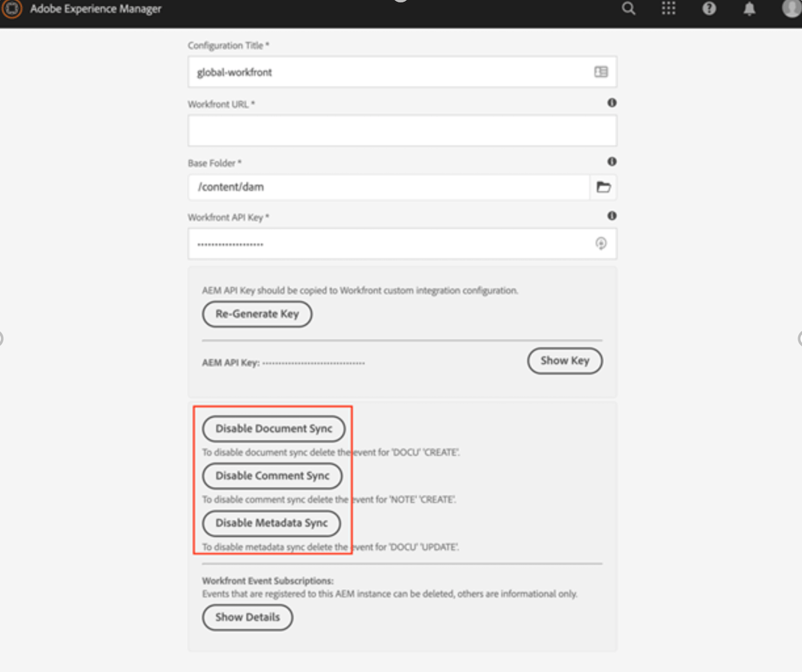Click the empty Workfront URL input field
The width and height of the screenshot is (802, 672).
point(401,130)
